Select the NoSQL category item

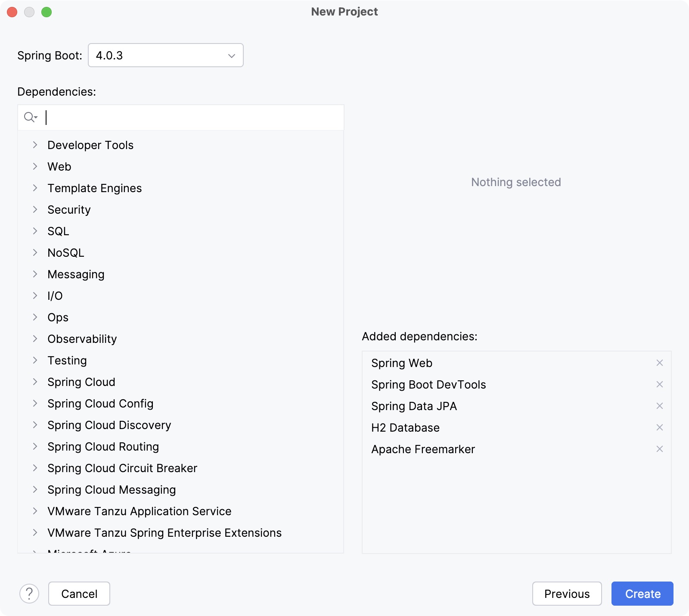click(x=66, y=253)
